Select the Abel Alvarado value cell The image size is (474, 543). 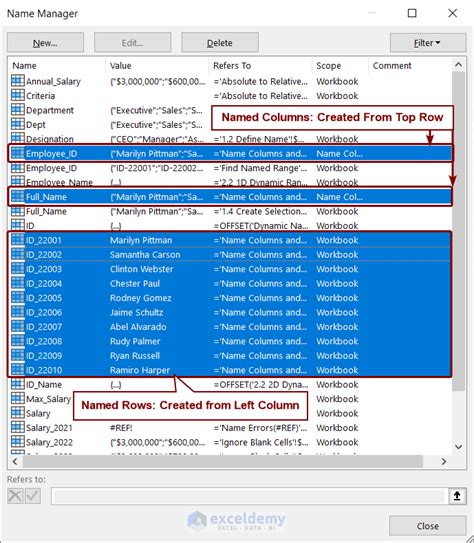[138, 327]
